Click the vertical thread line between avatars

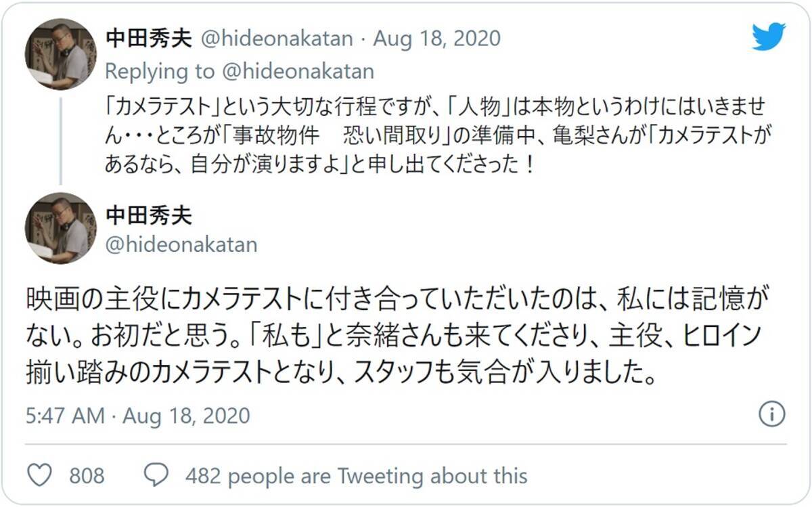click(60, 141)
